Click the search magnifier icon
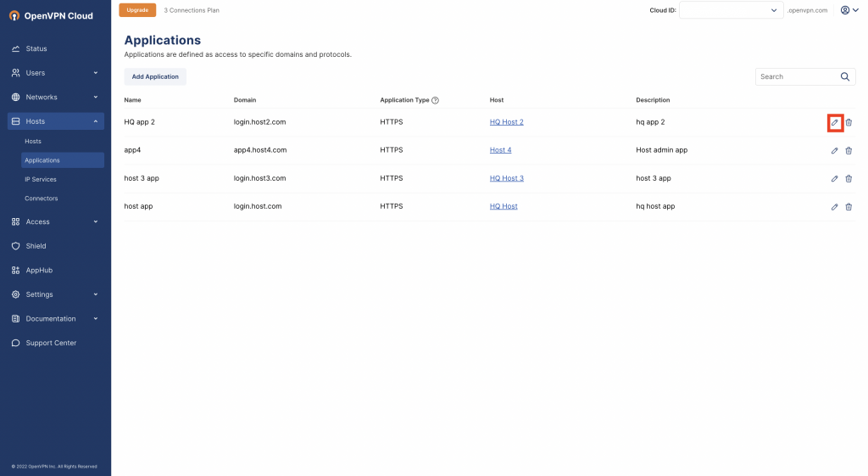The image size is (868, 476). coord(845,76)
